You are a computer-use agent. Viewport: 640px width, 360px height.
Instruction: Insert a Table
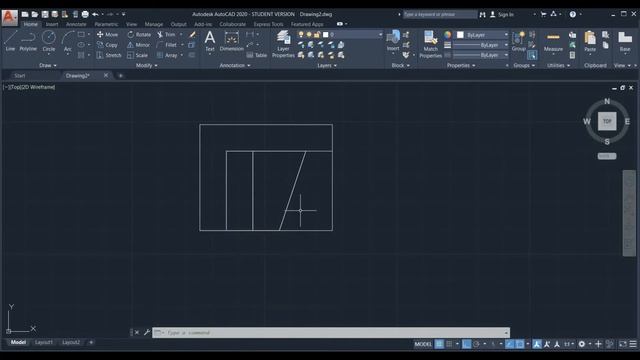click(257, 55)
